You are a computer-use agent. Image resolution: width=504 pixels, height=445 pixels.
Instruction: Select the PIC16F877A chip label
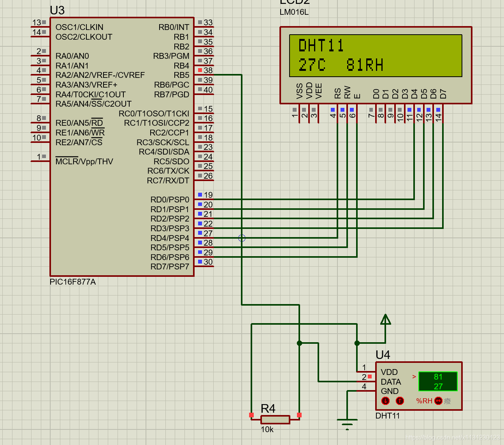pyautogui.click(x=73, y=282)
